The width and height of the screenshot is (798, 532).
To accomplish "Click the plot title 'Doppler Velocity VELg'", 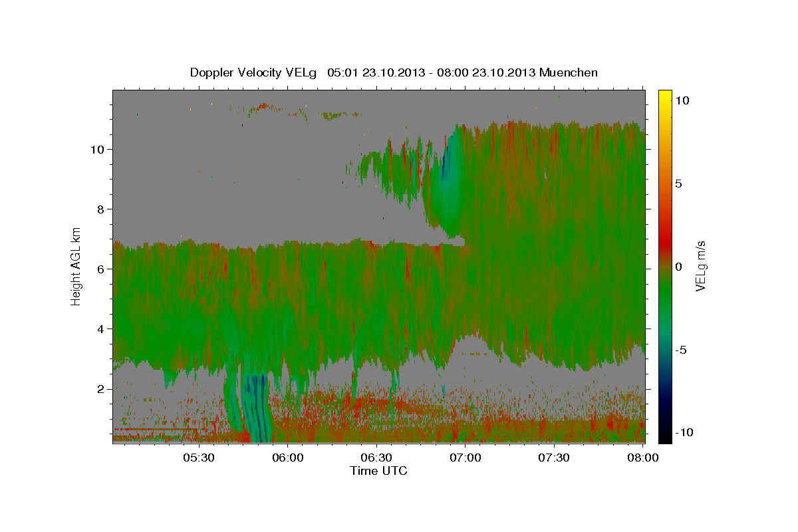I will coord(254,72).
